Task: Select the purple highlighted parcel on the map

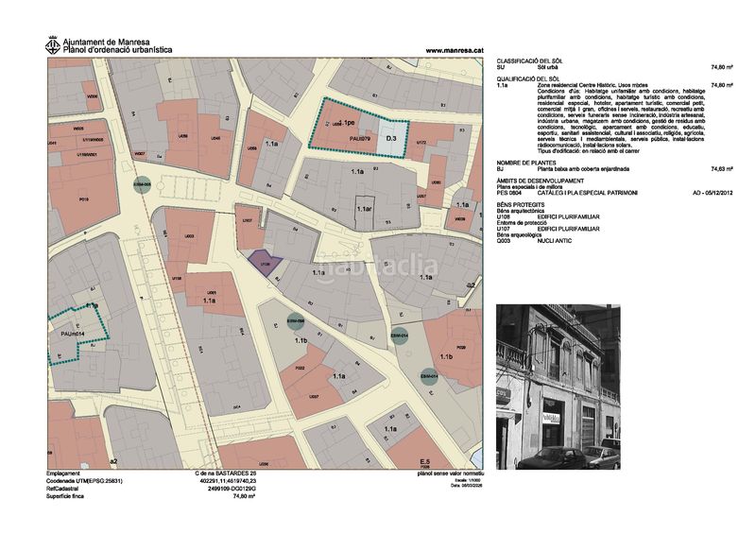Action: [x=265, y=263]
